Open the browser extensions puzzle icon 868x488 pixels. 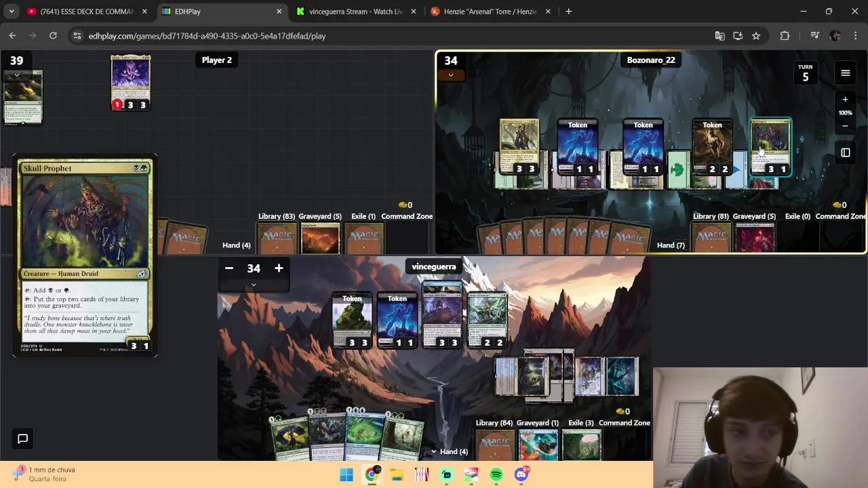785,36
